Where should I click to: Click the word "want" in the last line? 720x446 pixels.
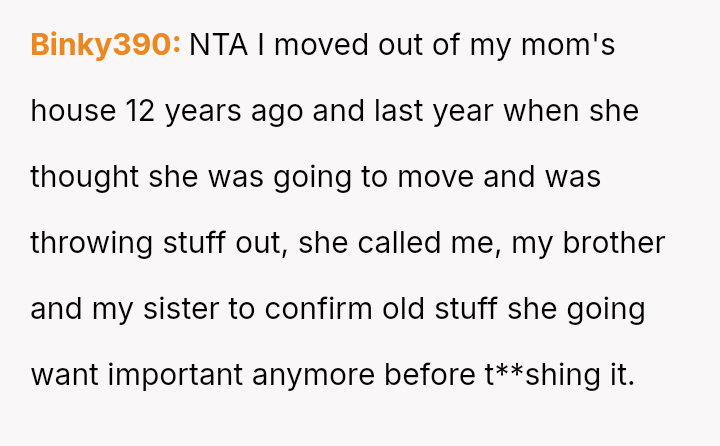[65, 374]
